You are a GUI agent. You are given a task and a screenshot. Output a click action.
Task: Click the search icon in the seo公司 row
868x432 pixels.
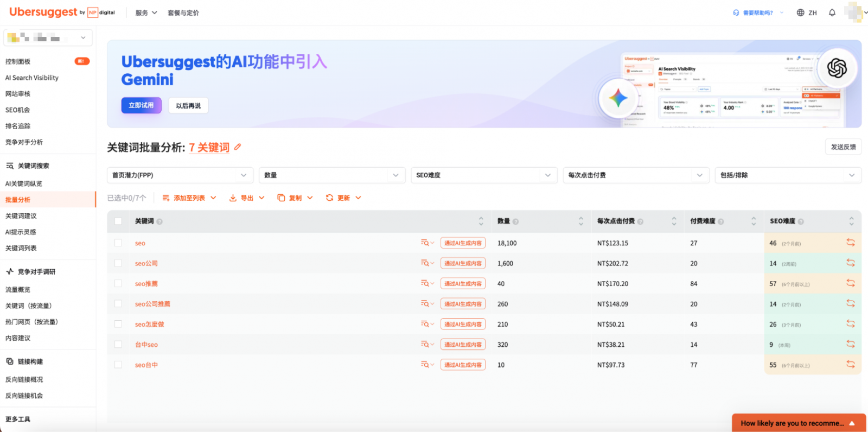point(425,263)
